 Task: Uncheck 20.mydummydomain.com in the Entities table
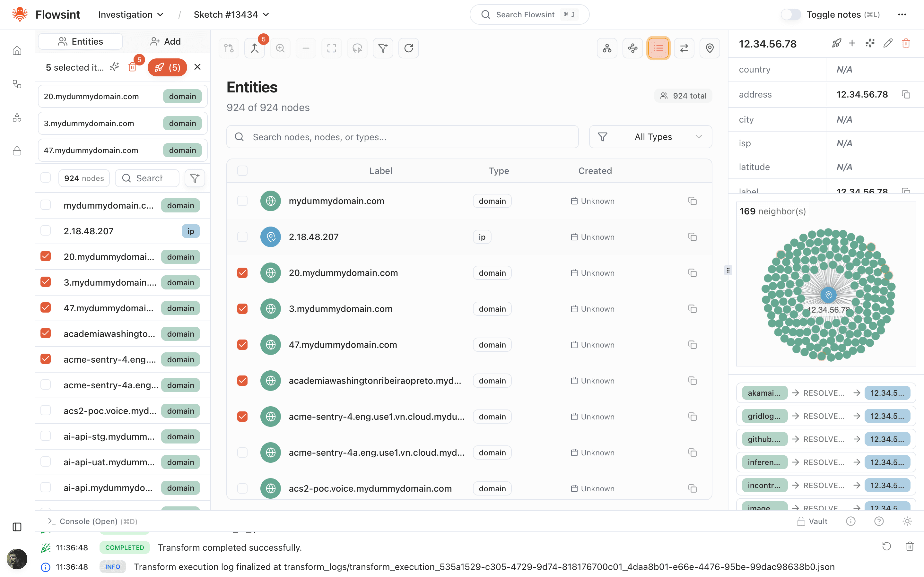point(242,273)
